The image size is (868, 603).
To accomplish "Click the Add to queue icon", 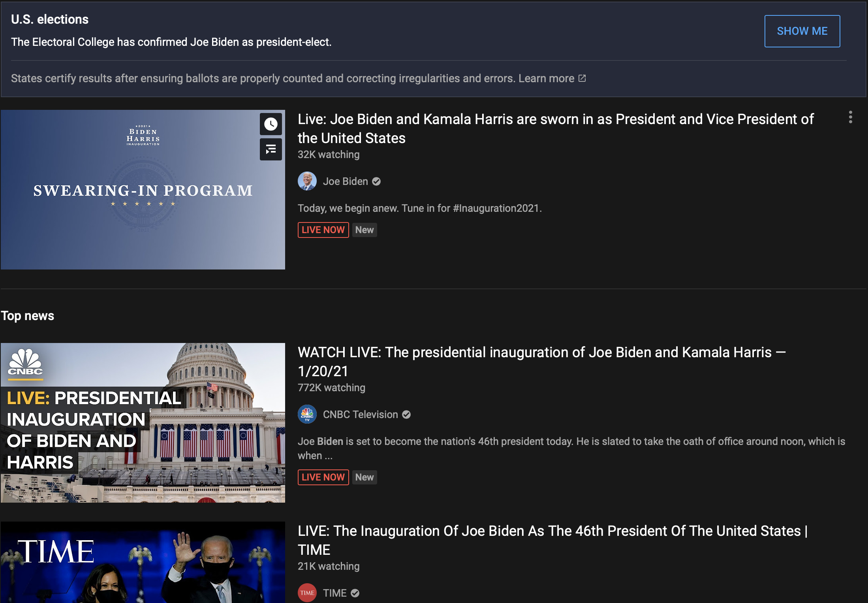I will tap(271, 149).
